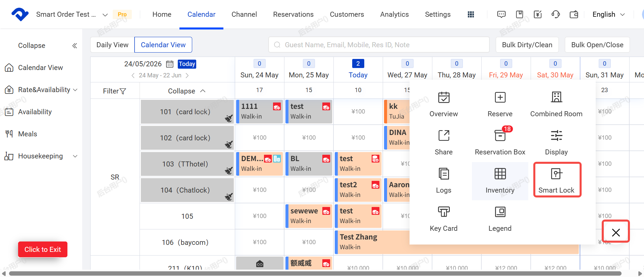Select the Today column header
Screen dimensions: 644x277
coord(358,70)
